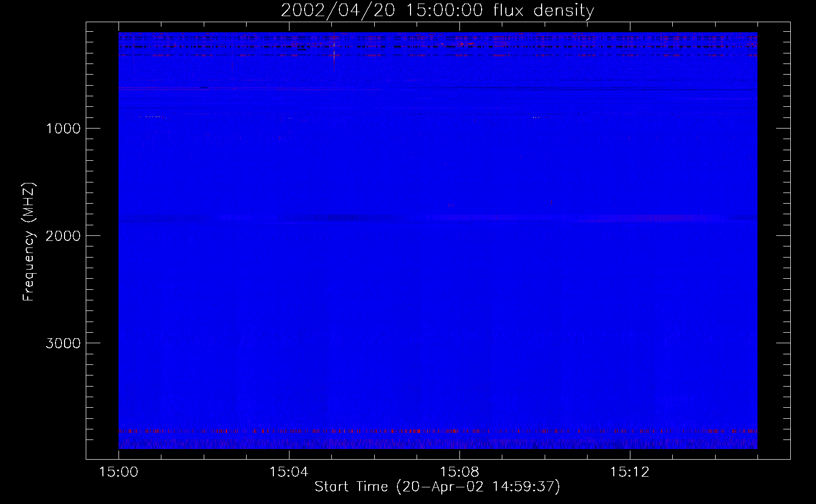Click the 15:00 time axis label
Screen dimensions: 816x504
point(119,472)
